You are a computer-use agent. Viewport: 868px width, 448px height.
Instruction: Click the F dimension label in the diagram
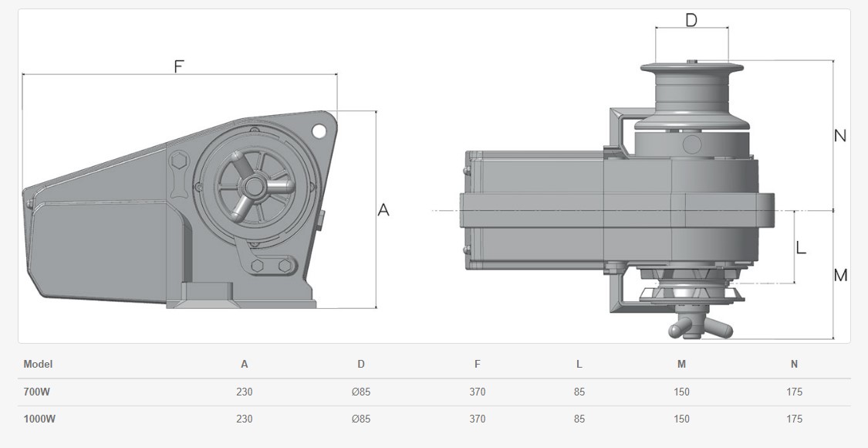(x=179, y=66)
